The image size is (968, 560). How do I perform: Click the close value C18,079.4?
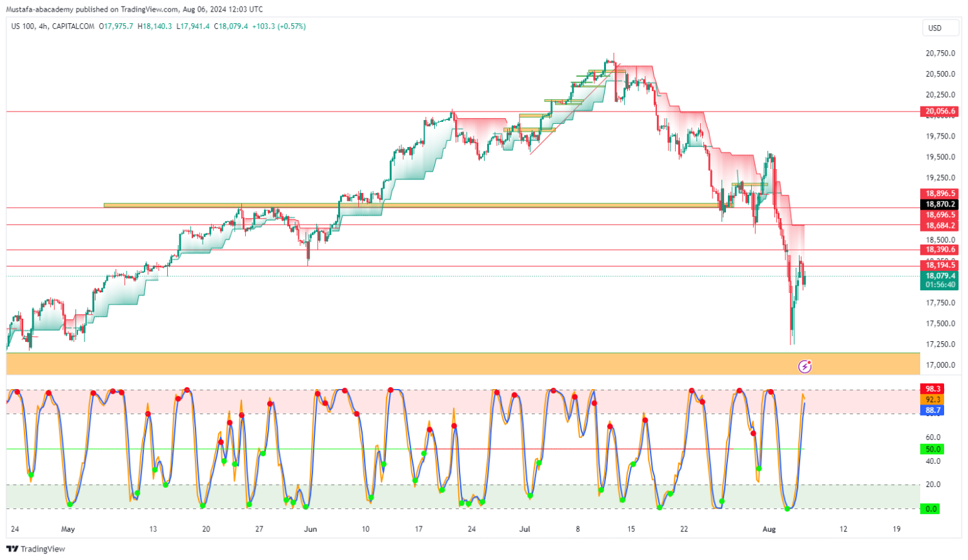(231, 26)
